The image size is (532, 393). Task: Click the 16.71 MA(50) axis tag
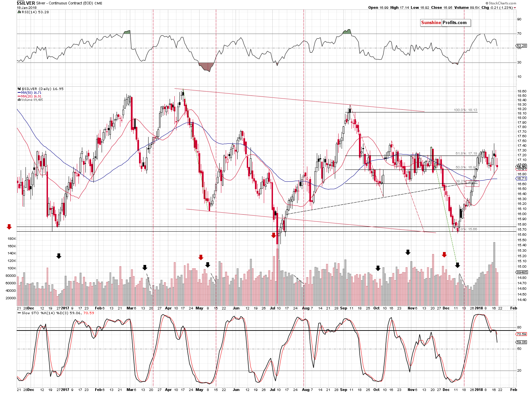coord(521,178)
